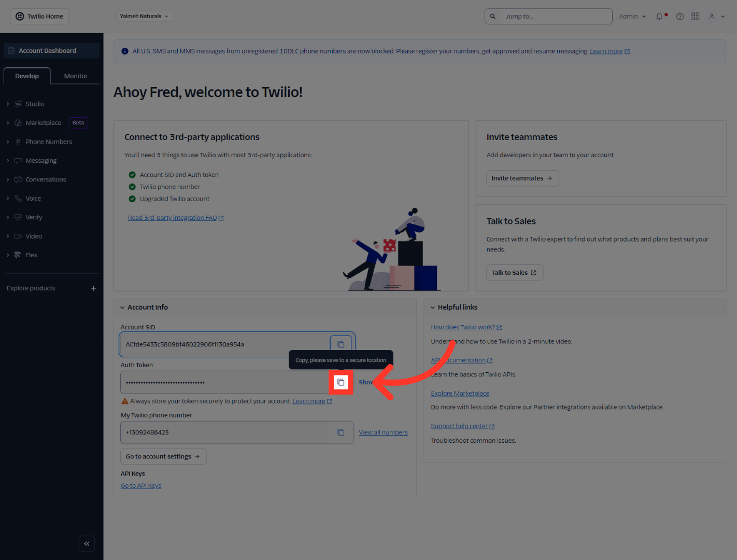The width and height of the screenshot is (737, 560).
Task: Open the Admin dropdown
Action: pos(632,16)
